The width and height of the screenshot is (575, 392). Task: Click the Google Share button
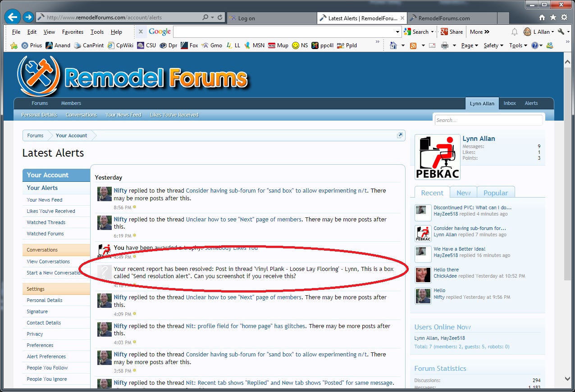(x=452, y=32)
